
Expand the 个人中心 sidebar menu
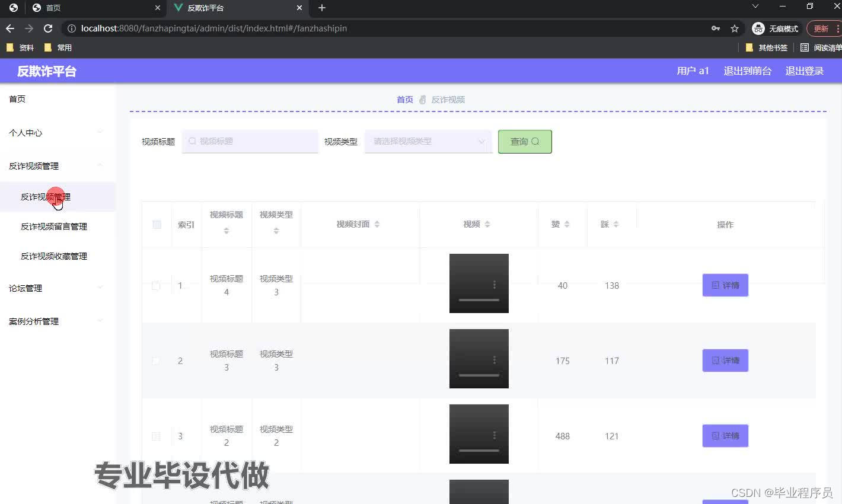(58, 133)
